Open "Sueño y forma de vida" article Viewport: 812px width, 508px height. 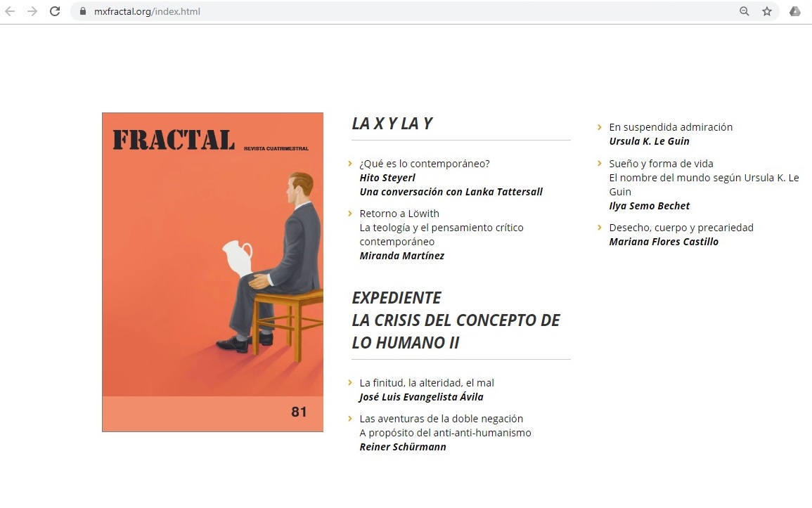tap(661, 164)
